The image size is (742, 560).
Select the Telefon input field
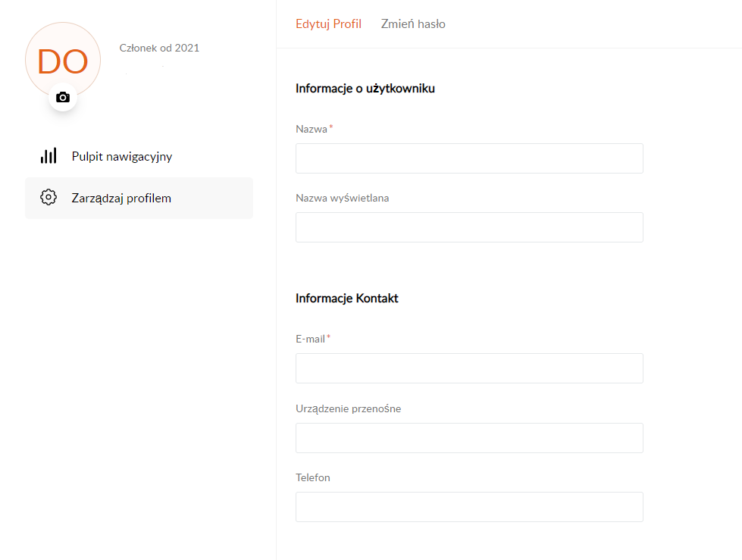pos(469,507)
